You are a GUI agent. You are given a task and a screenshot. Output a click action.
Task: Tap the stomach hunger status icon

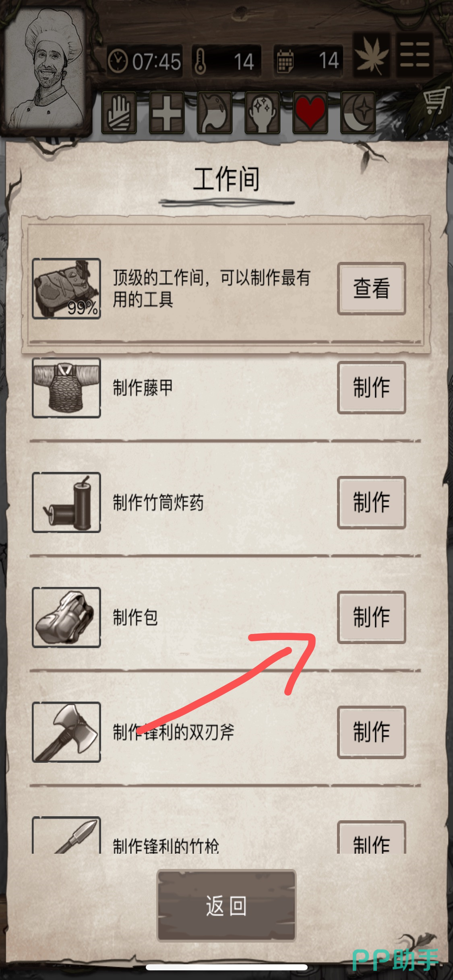coord(214,113)
